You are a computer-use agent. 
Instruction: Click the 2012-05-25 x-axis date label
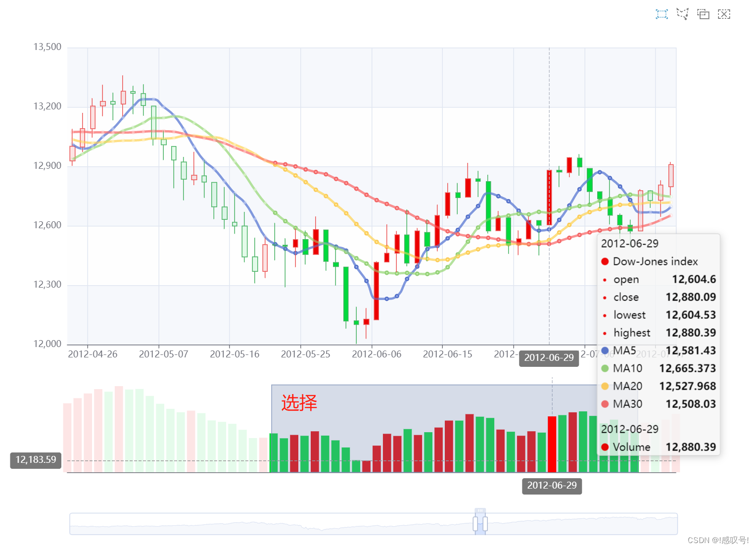[306, 354]
